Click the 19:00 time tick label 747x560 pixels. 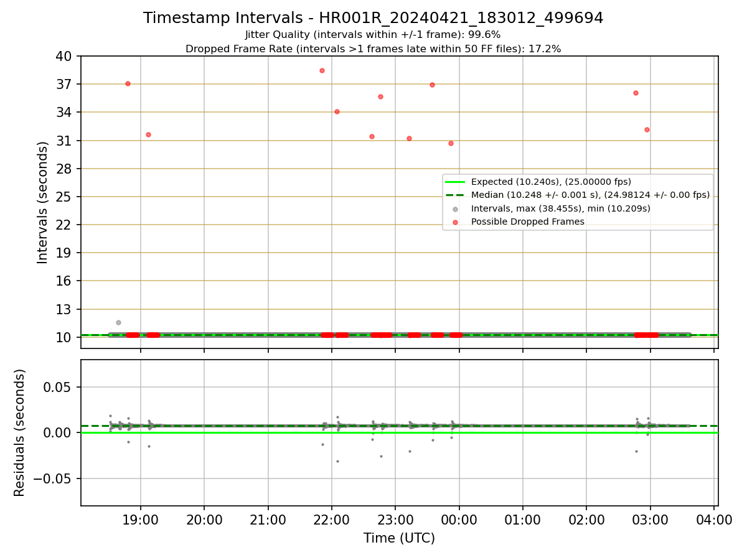click(x=140, y=519)
